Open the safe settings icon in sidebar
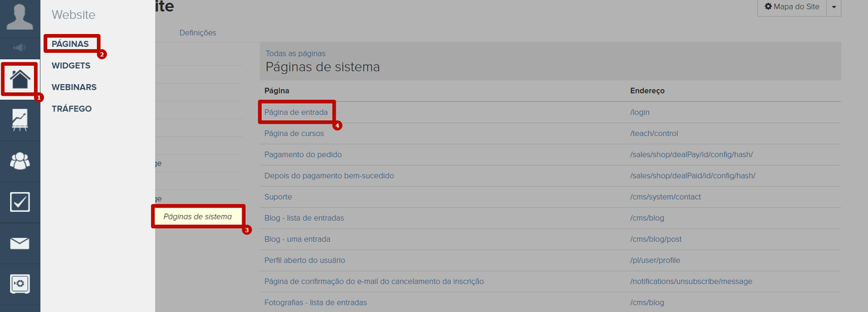 [20, 284]
